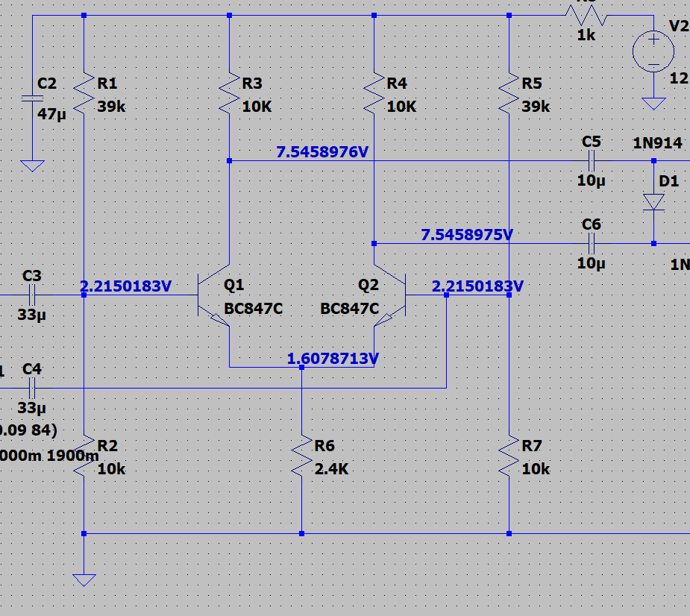Select the Q1 transistor symbol
Image resolution: width=690 pixels, height=616 pixels.
(214, 295)
